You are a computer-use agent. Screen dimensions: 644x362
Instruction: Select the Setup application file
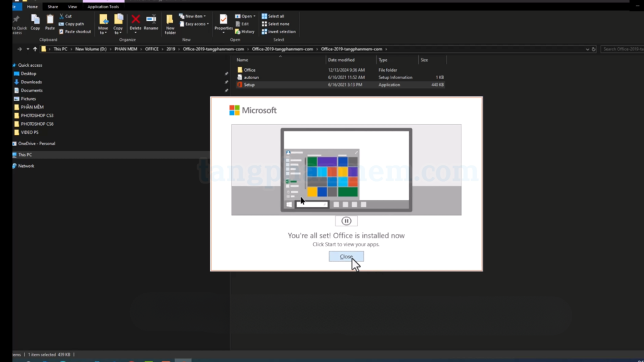[340, 85]
